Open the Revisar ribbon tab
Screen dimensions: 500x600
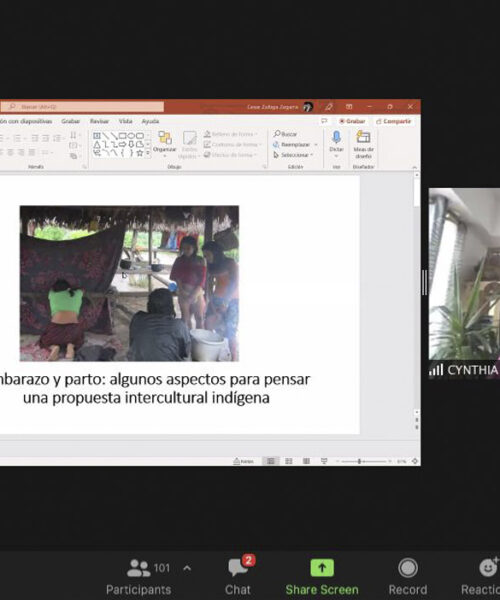pos(99,121)
